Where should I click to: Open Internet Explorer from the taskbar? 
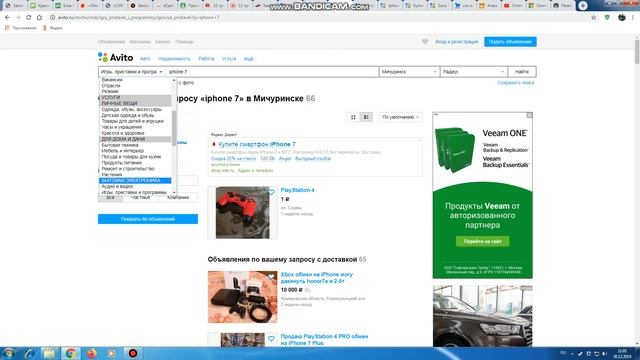[x=29, y=353]
